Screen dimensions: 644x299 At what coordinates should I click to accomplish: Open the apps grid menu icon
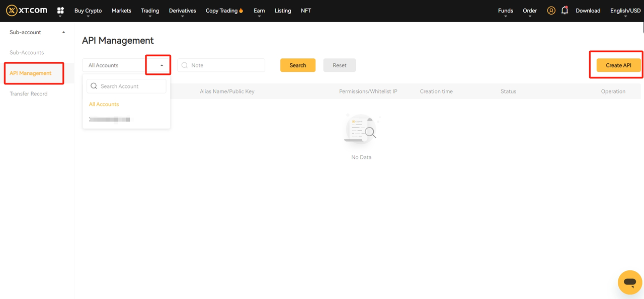pos(60,11)
